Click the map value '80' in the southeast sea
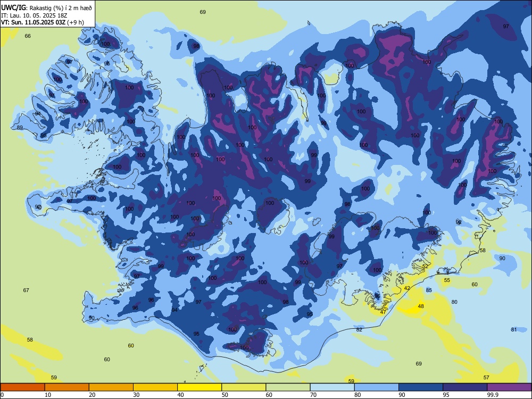The image size is (532, 399). [454, 302]
